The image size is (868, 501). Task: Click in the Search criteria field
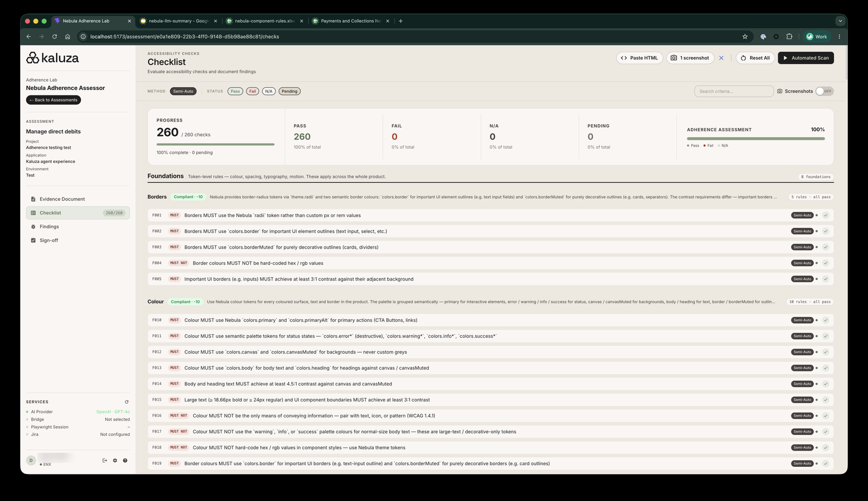(734, 91)
